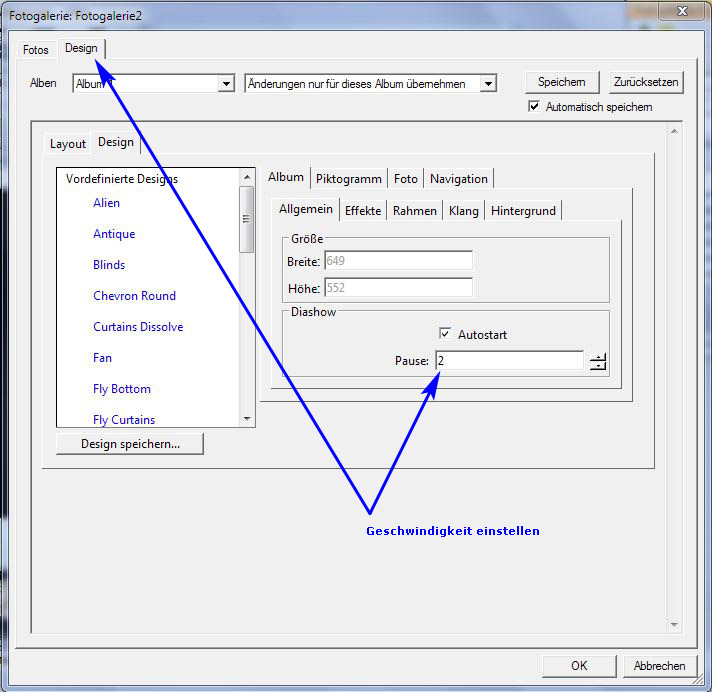
Task: Click the Pause value input field
Action: coord(508,360)
